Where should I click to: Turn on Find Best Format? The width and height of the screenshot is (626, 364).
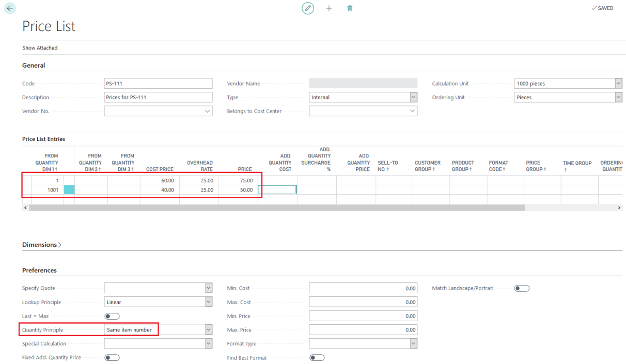tap(317, 357)
